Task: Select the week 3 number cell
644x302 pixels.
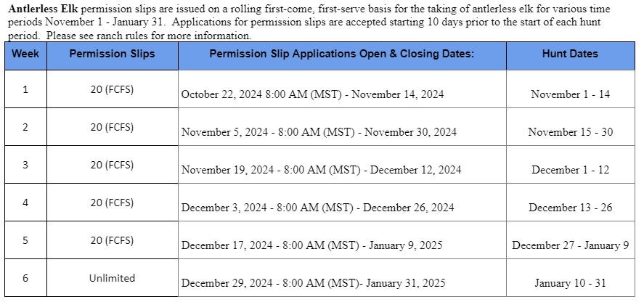Action: tap(25, 165)
